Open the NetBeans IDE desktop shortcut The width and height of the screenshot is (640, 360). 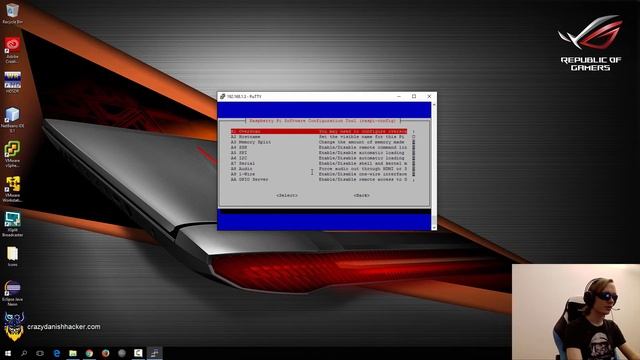pos(12,119)
